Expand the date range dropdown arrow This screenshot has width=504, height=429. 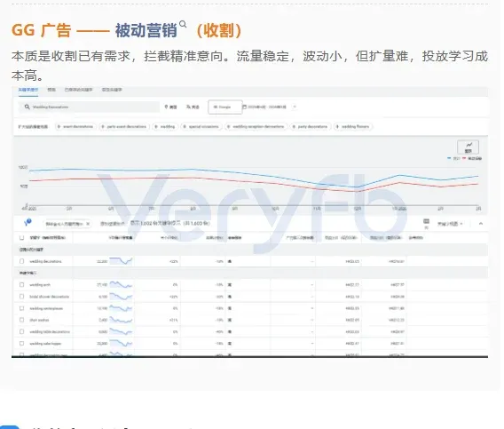[295, 107]
